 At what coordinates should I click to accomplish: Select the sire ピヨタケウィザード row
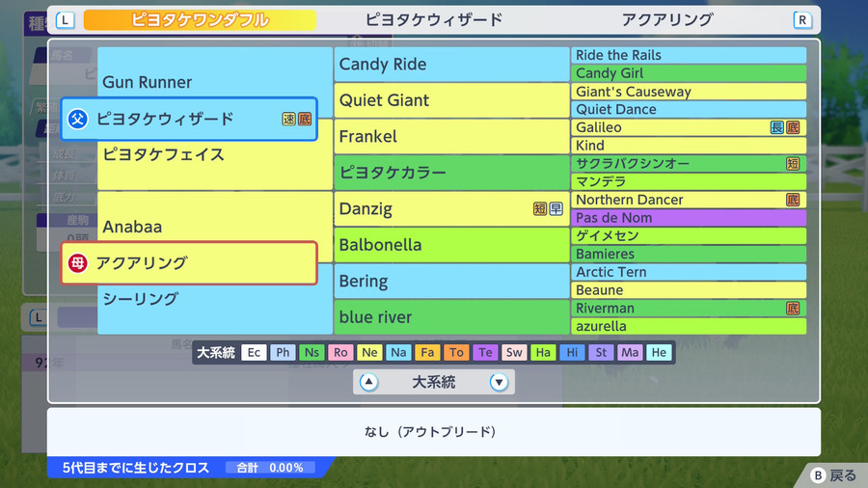click(189, 119)
